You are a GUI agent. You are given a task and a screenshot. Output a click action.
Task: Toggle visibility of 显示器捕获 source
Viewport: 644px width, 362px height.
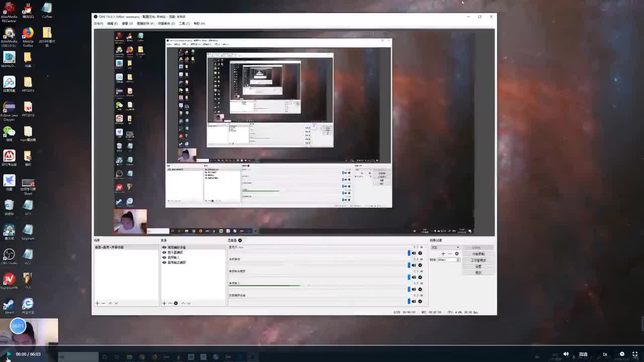164,252
